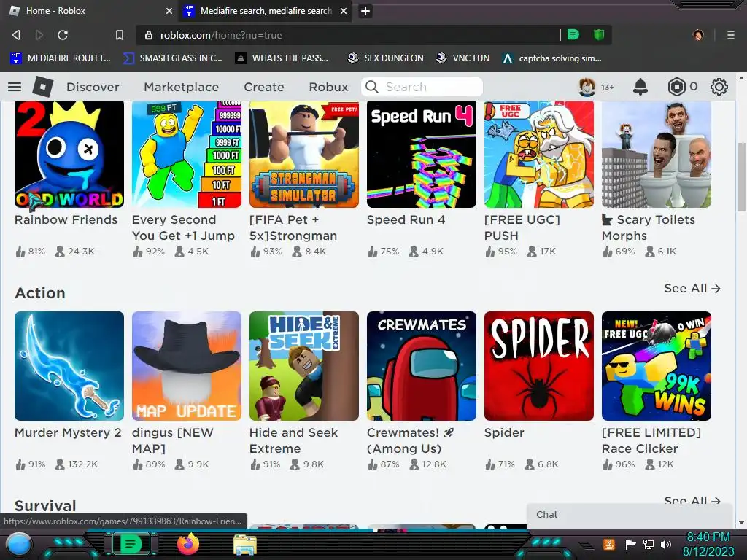Image resolution: width=747 pixels, height=560 pixels.
Task: Close the Mediafire search tab
Action: point(344,11)
